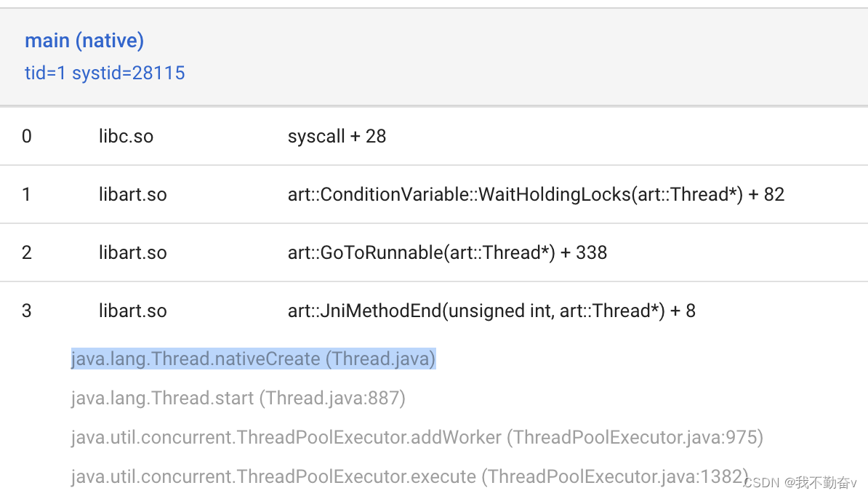Click the gray thread header panel
The width and height of the screenshot is (868, 496).
(509, 57)
